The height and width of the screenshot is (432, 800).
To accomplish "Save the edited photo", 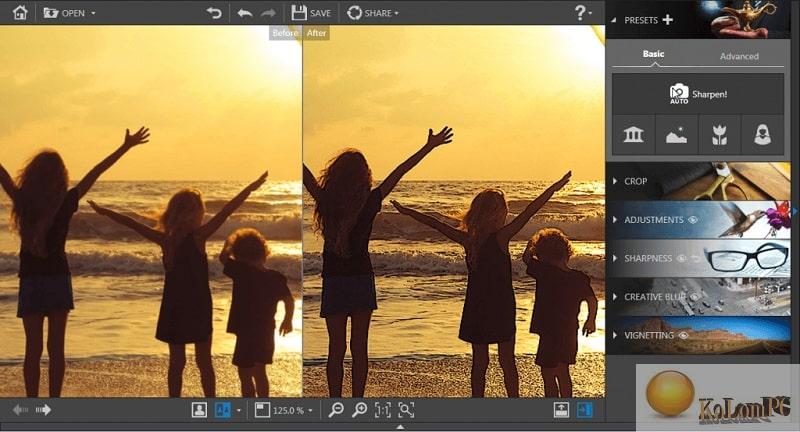I will pyautogui.click(x=311, y=13).
